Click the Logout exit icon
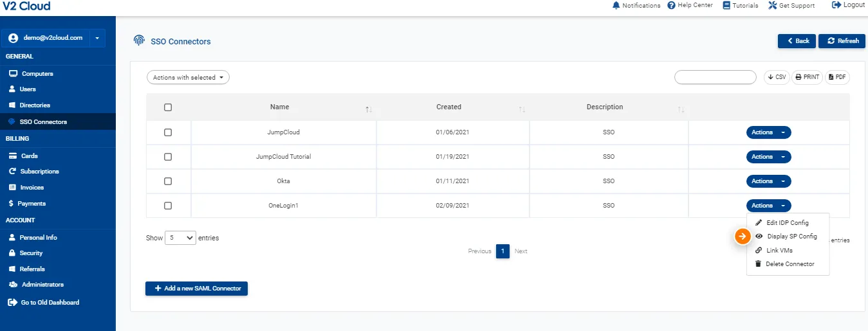This screenshot has width=868, height=331. pyautogui.click(x=836, y=5)
